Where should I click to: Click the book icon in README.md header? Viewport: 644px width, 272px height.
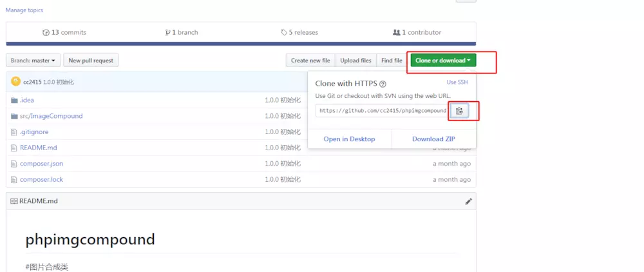[x=14, y=201]
